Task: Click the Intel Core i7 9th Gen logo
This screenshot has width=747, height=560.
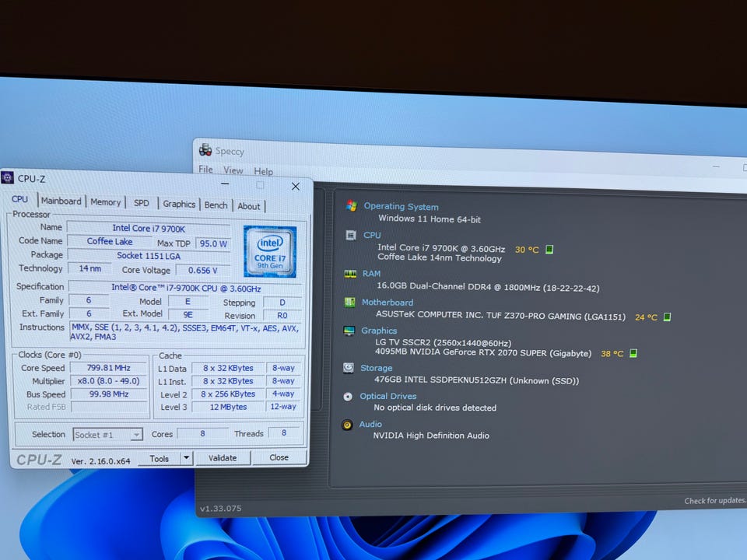Action: coord(270,251)
